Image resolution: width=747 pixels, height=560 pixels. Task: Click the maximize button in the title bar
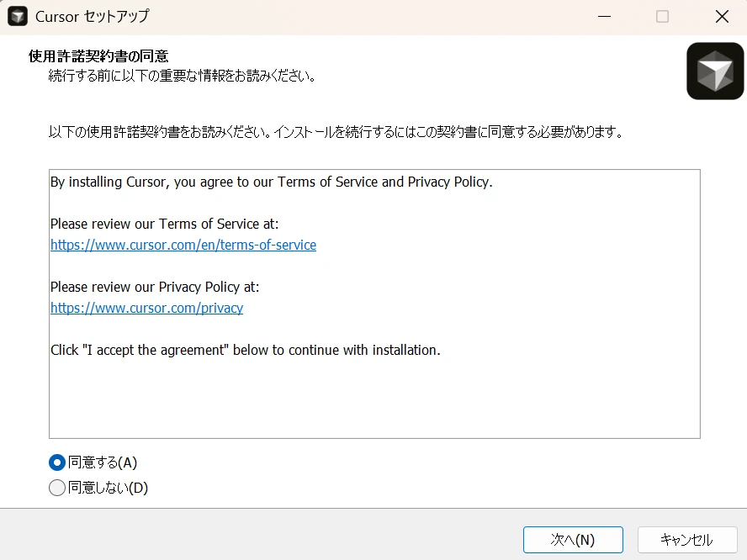coord(662,16)
